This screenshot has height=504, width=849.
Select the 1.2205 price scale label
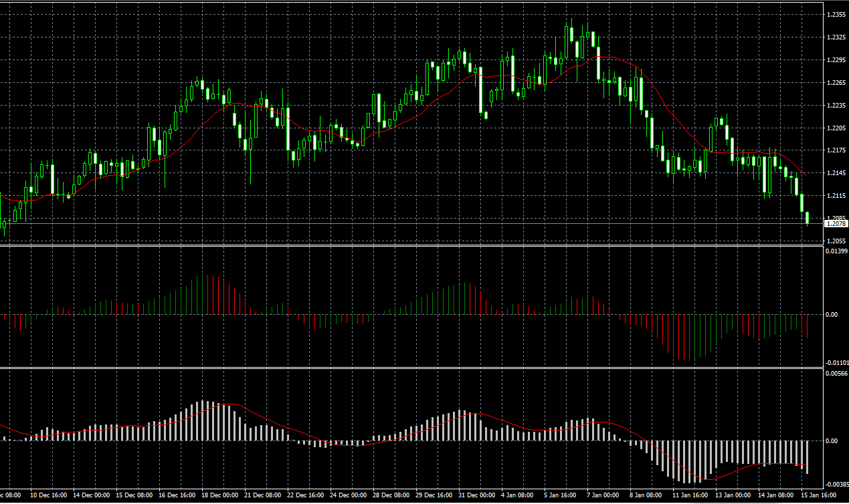836,128
